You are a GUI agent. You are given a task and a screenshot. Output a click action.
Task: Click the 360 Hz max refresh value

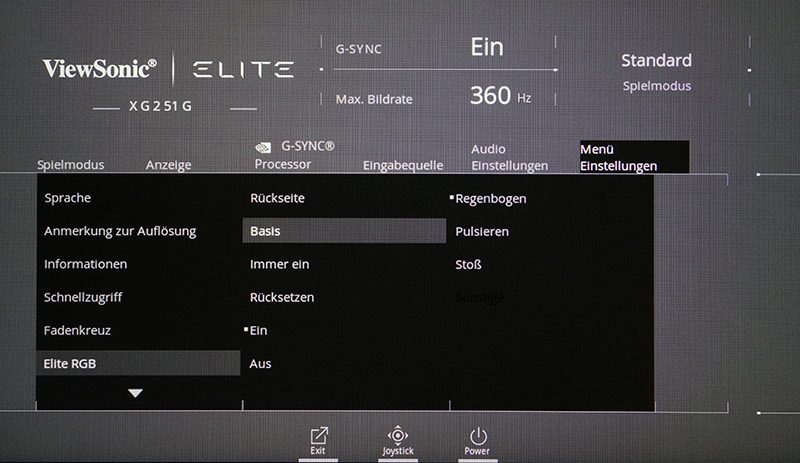click(x=501, y=95)
